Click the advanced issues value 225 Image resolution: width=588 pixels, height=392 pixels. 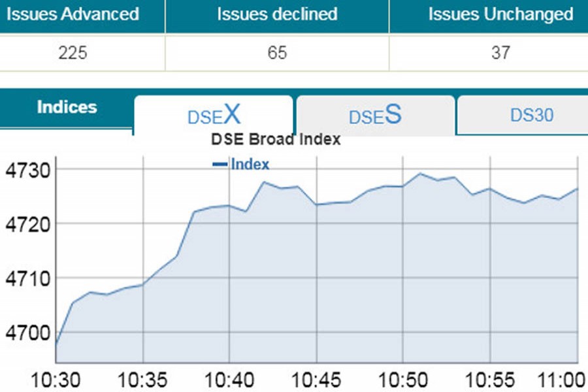pyautogui.click(x=73, y=53)
